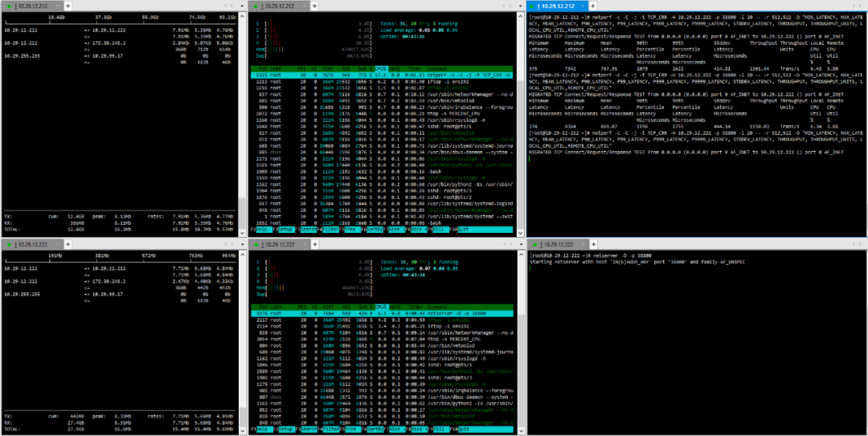
Task: Click F1 Help in 10.29.12.222 htop
Action: [x=264, y=430]
